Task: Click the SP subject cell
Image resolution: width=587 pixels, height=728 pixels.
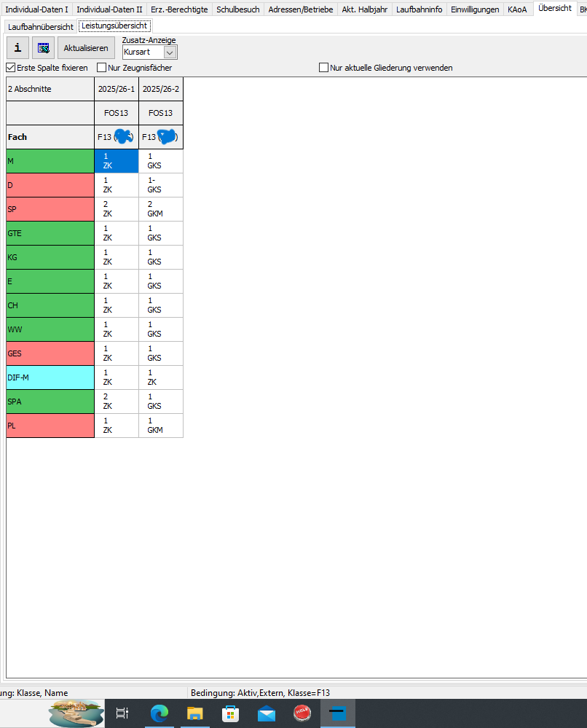Action: pos(50,209)
